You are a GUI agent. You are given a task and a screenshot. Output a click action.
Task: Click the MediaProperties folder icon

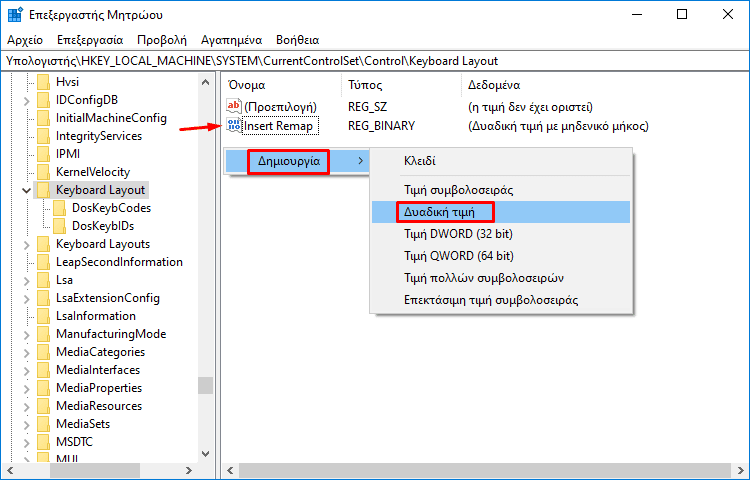(x=44, y=388)
